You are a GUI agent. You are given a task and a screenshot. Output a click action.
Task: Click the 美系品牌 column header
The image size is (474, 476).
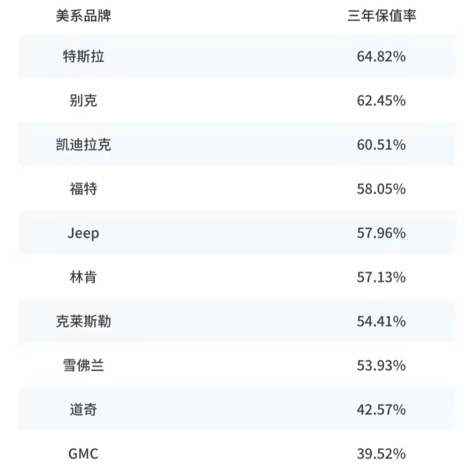point(83,16)
